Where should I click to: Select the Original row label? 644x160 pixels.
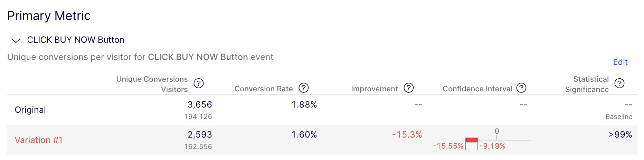pyautogui.click(x=30, y=110)
